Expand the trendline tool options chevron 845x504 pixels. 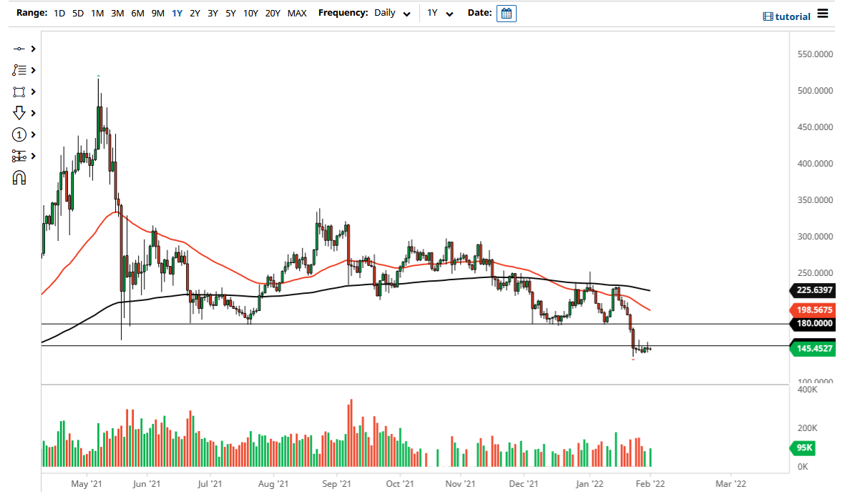[x=31, y=49]
